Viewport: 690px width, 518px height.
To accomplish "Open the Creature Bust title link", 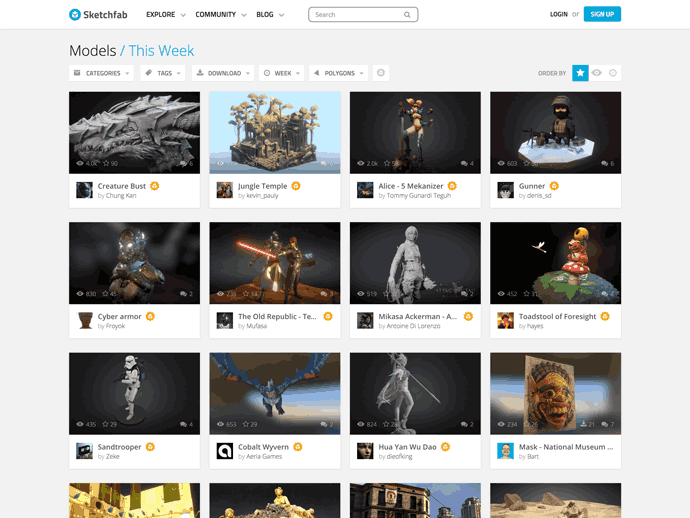I will (x=121, y=186).
